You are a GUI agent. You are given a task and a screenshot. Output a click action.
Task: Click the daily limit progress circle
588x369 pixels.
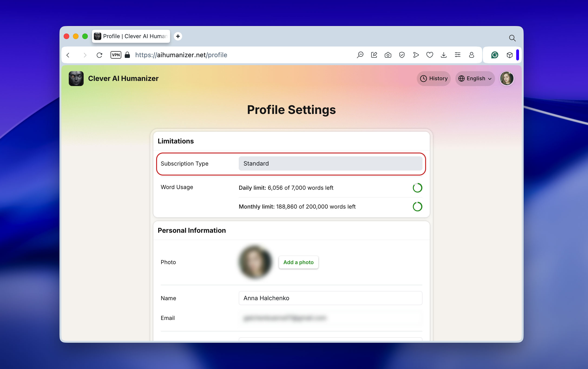click(x=417, y=188)
